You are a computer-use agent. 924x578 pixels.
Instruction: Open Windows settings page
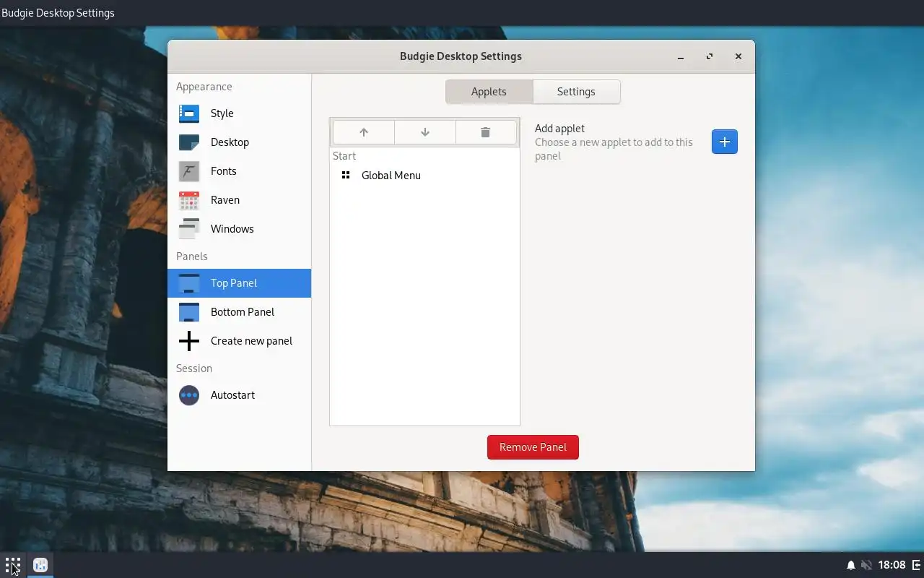coord(239,229)
